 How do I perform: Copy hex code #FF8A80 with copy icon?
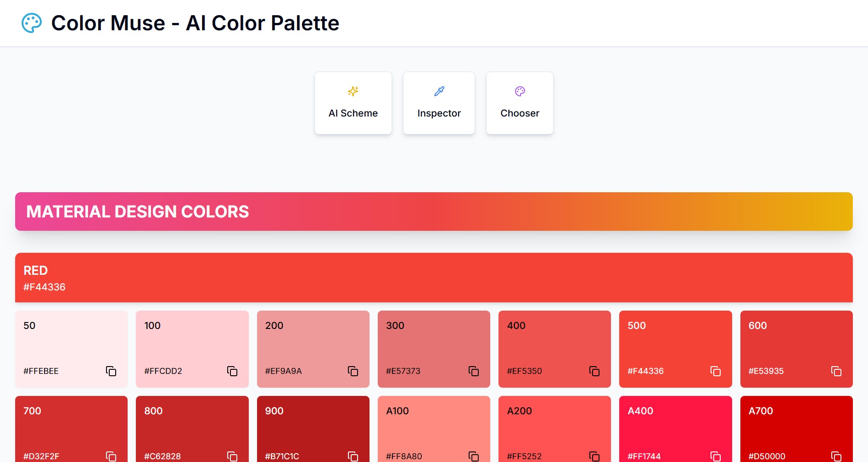(474, 456)
